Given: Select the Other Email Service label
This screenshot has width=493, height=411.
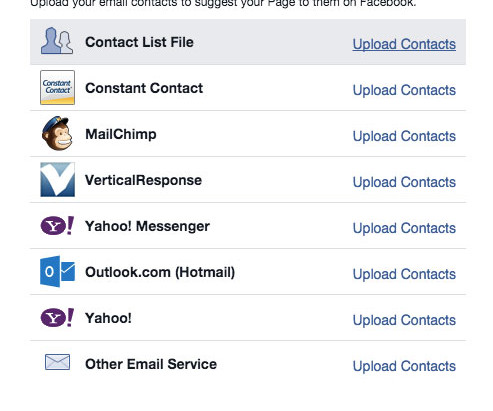Looking at the screenshot, I should pos(151,364).
